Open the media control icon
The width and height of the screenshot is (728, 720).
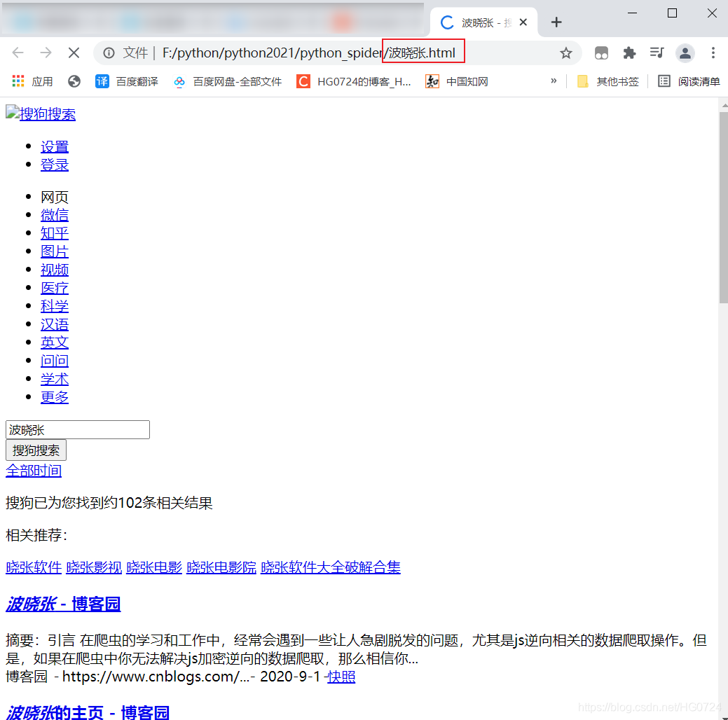point(657,53)
